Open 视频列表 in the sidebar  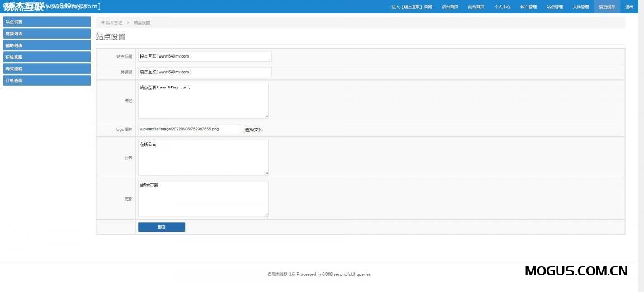(46, 34)
